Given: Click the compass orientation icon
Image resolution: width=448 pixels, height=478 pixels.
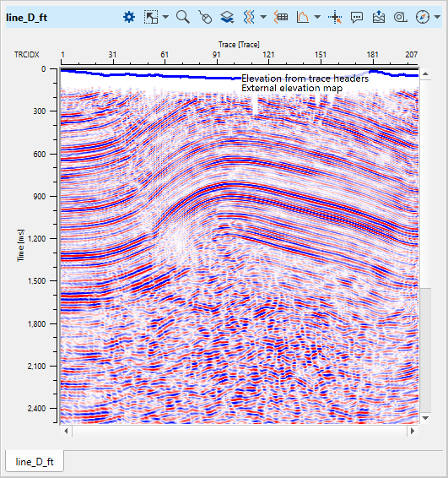Looking at the screenshot, I should tap(423, 17).
